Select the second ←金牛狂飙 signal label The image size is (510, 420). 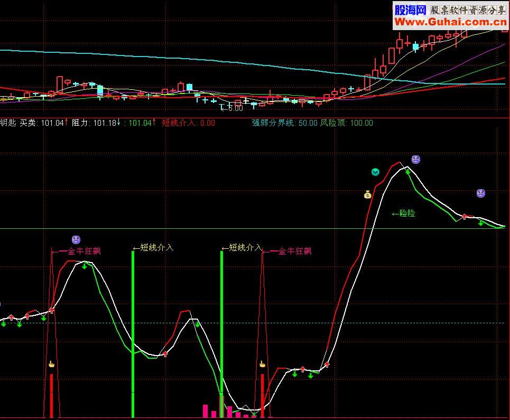[287, 251]
